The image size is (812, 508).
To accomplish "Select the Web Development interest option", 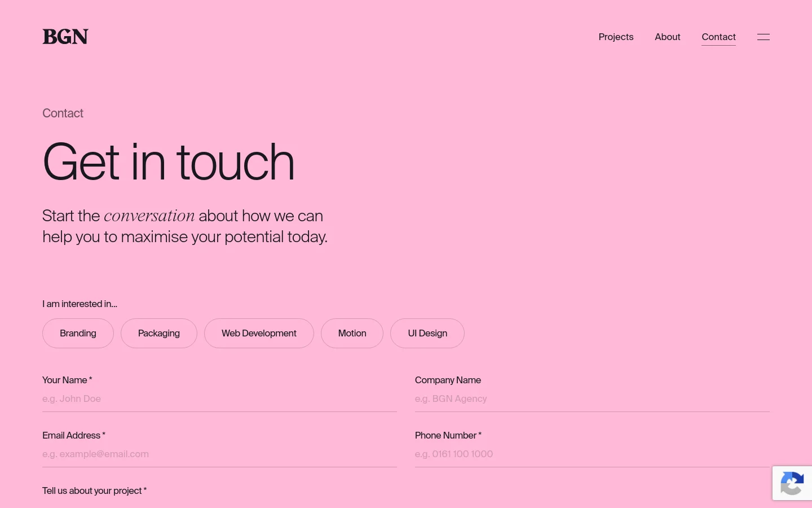I will coord(259,333).
